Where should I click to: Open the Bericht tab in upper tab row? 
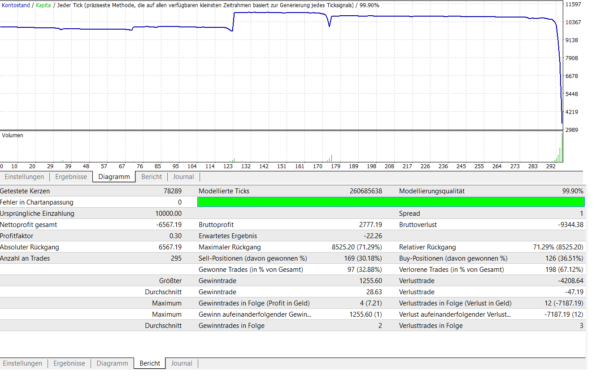[x=152, y=177]
